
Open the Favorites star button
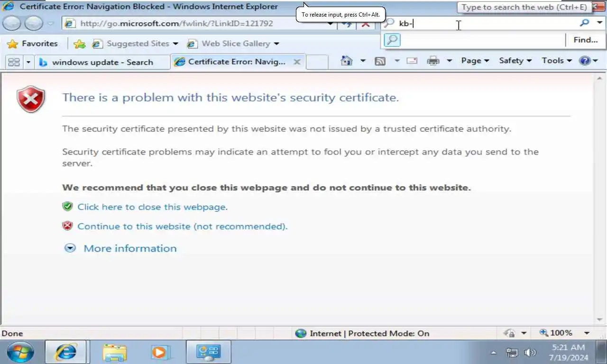click(32, 44)
